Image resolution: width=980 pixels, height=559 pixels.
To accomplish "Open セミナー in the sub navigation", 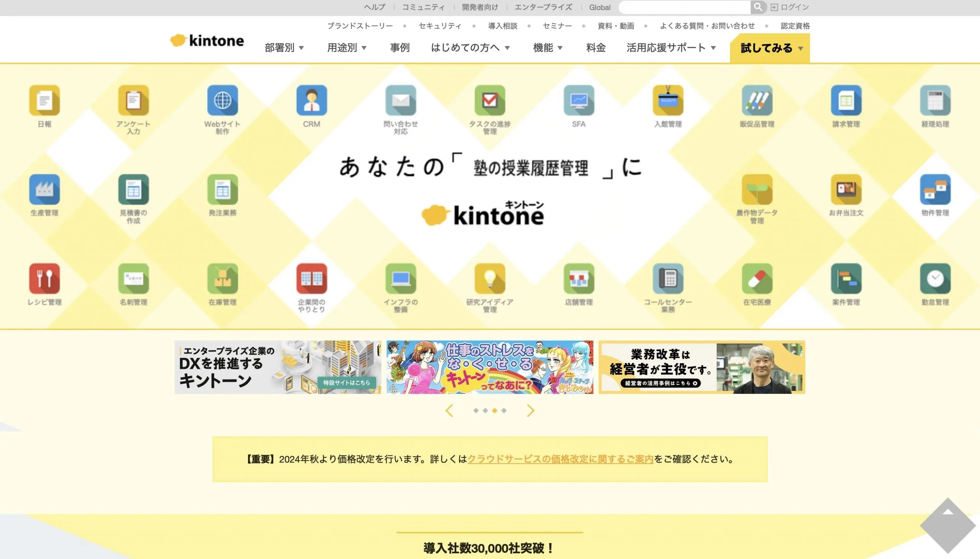I will (x=557, y=26).
